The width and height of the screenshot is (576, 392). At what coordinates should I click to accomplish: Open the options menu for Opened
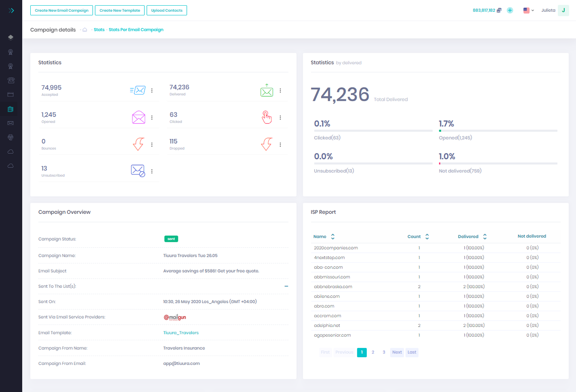152,118
